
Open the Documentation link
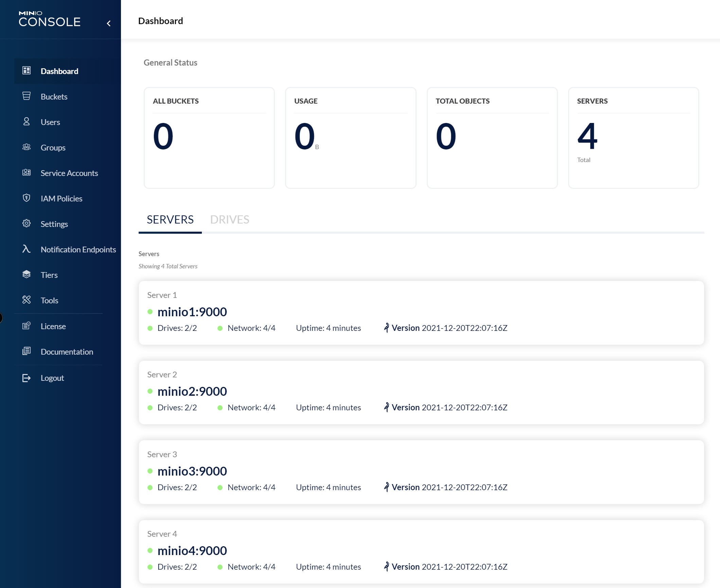[67, 352]
